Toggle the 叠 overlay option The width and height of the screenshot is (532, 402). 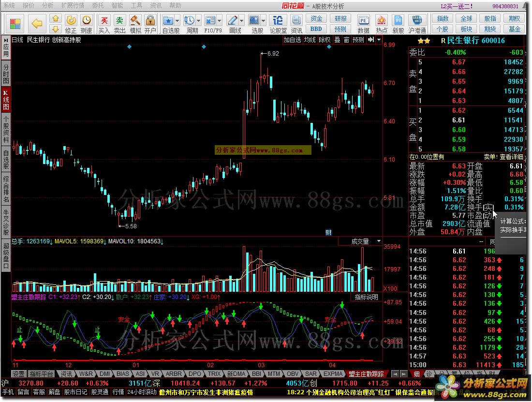337,40
